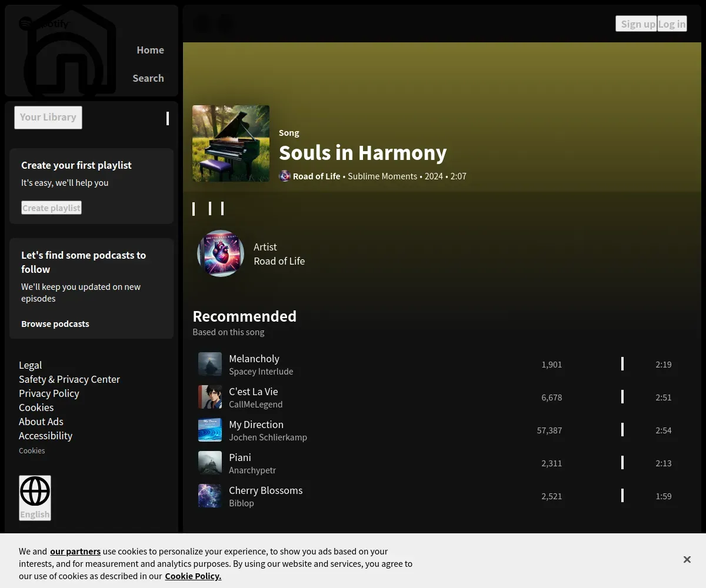Click the Create playlist button

51,208
